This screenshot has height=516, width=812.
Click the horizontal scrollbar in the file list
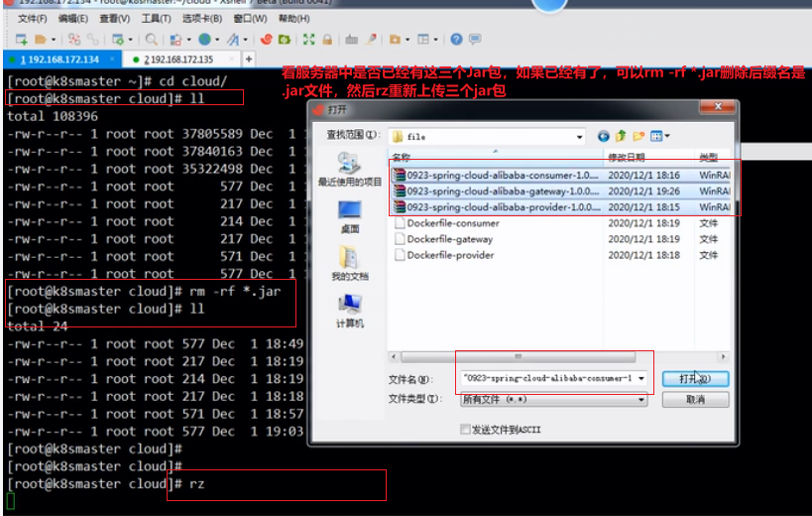point(518,357)
